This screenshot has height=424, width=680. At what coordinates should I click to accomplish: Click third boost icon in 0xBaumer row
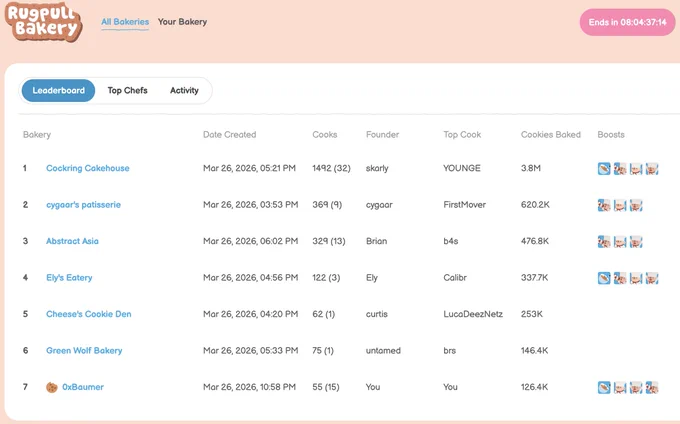coord(636,387)
